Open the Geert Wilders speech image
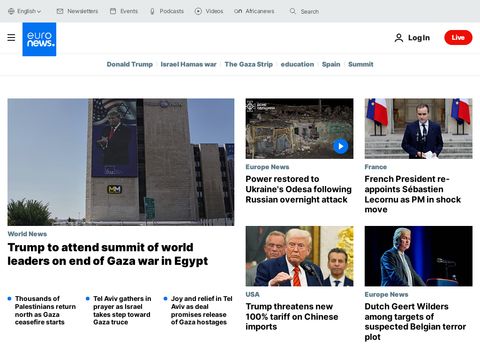This screenshot has width=480, height=360. click(418, 256)
